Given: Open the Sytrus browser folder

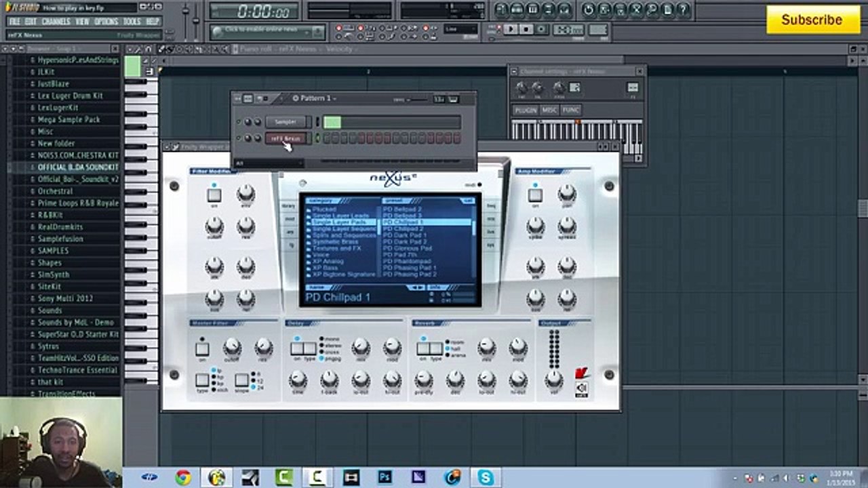Looking at the screenshot, I should click(x=48, y=346).
